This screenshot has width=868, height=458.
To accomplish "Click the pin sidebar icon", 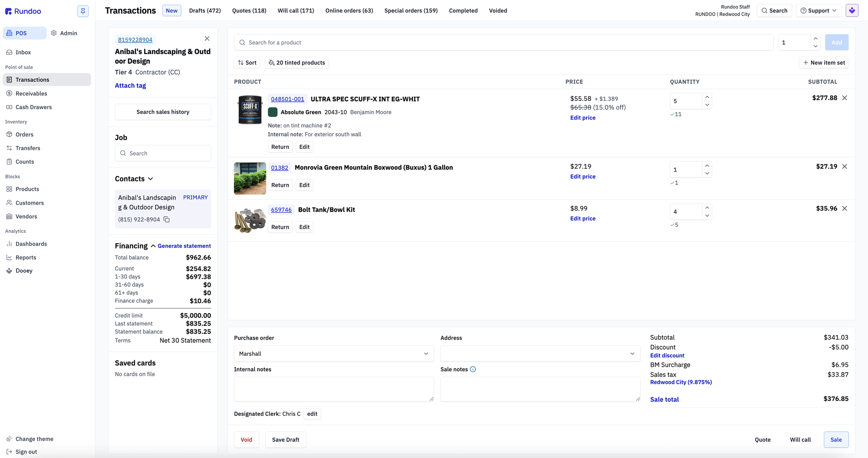I will [x=83, y=11].
